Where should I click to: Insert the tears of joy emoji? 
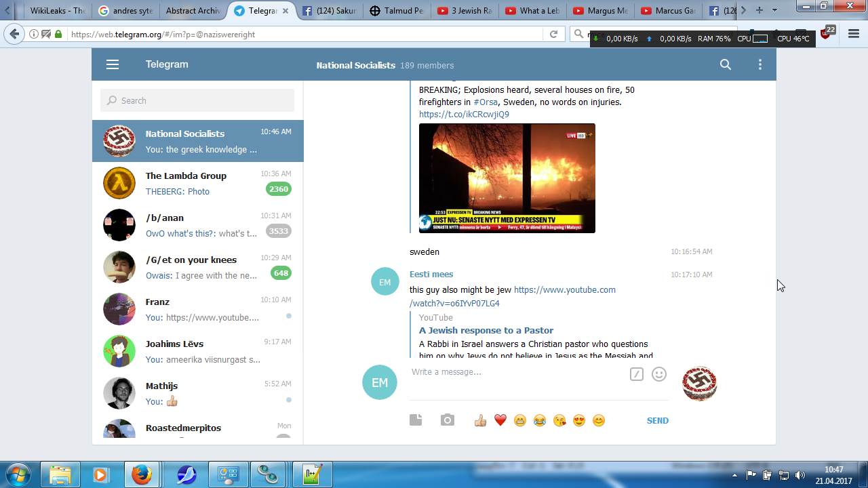tap(540, 420)
